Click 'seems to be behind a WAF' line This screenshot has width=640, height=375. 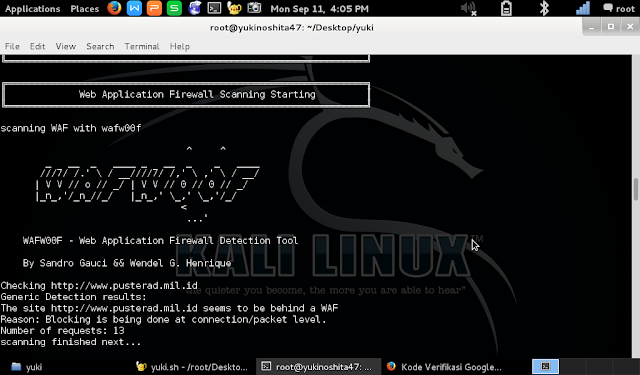[x=169, y=308]
